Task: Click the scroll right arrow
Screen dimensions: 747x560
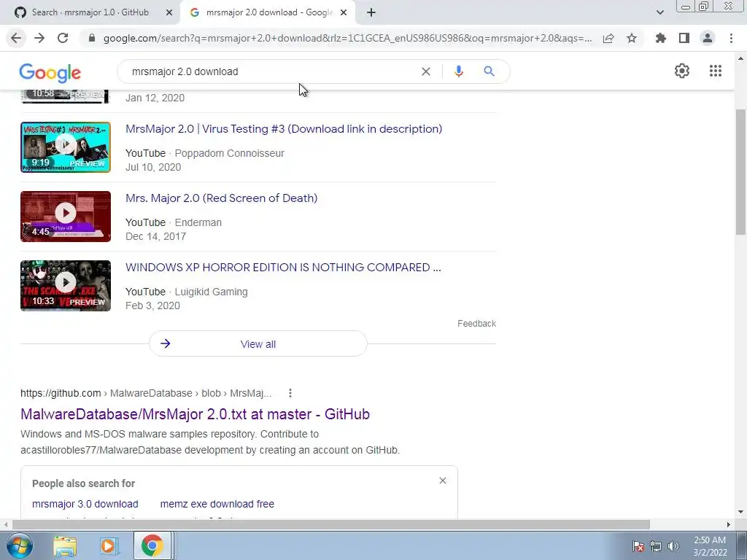Action: (729, 524)
